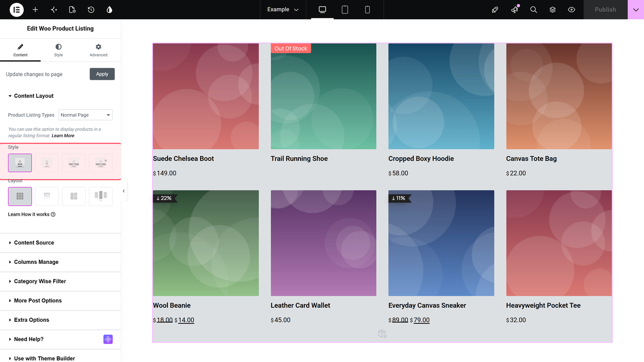
Task: Open the Elementor logo menu
Action: (x=16, y=10)
